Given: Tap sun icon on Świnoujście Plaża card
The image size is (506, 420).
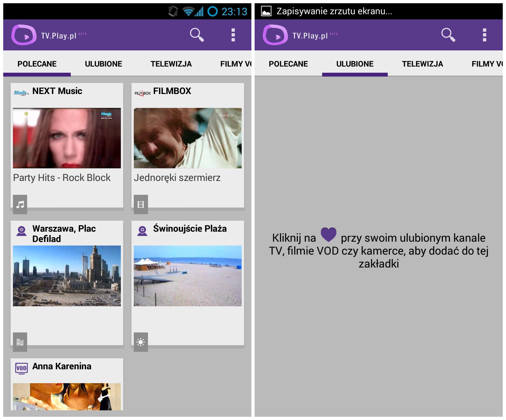Looking at the screenshot, I should pyautogui.click(x=141, y=342).
